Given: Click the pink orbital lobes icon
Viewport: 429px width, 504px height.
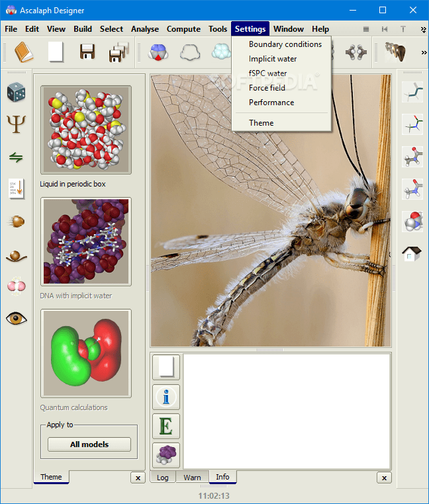Looking at the screenshot, I should click(16, 286).
